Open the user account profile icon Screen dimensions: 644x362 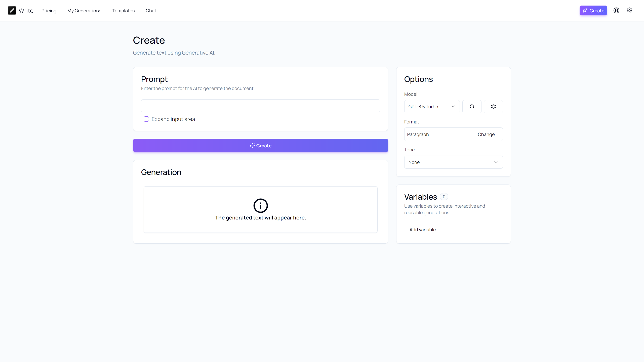click(x=616, y=11)
